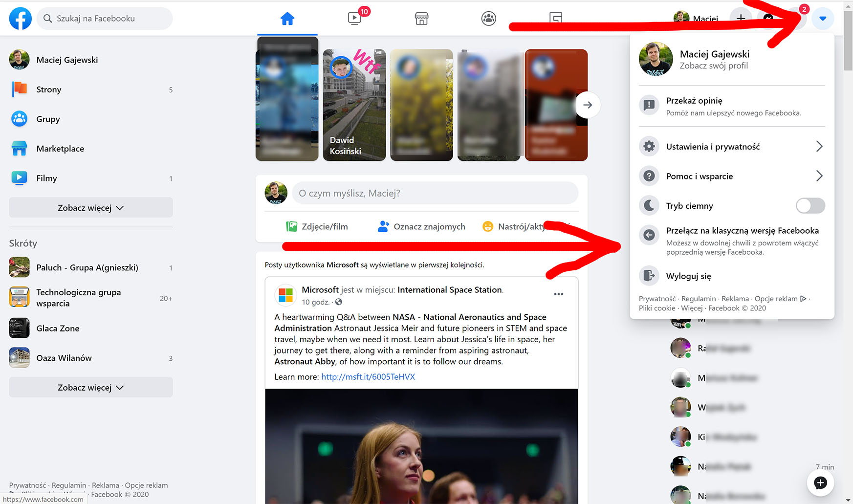Open the account dropdown arrow
The image size is (853, 504).
coord(823,19)
